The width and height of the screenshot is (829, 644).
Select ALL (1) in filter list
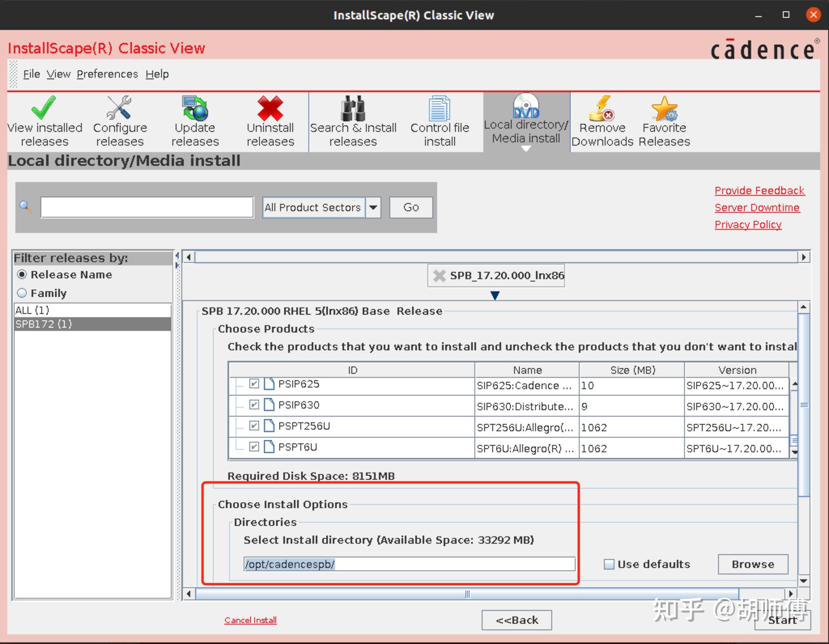pyautogui.click(x=93, y=310)
